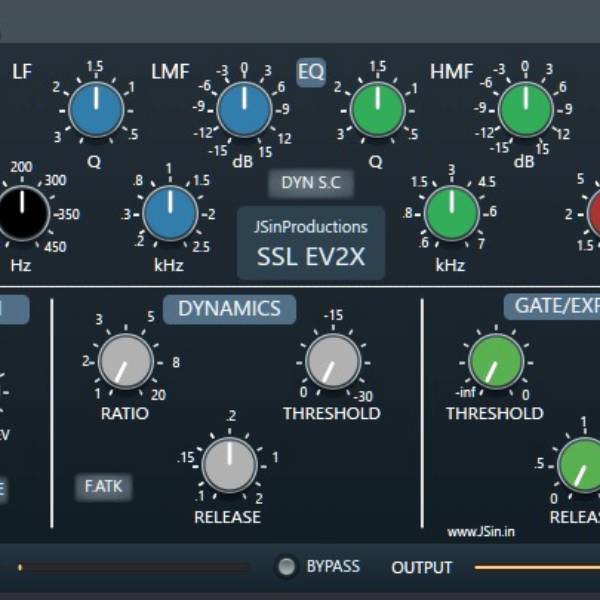Click the LF Q blue knob
This screenshot has height=600, width=600.
pyautogui.click(x=96, y=110)
